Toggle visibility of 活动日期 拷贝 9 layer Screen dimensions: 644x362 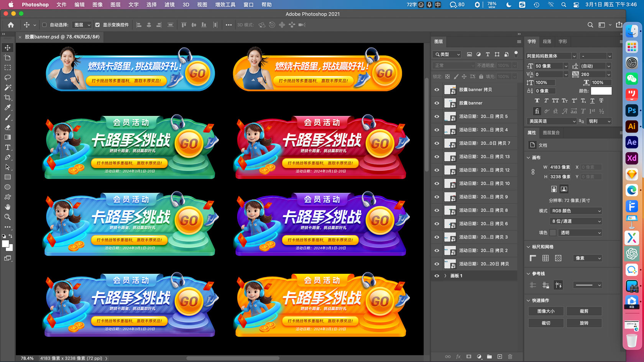437,197
